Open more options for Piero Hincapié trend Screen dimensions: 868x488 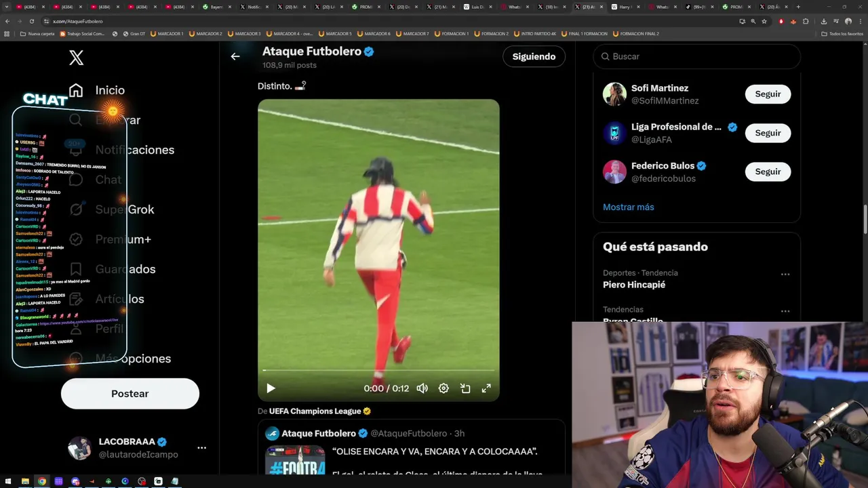[x=785, y=274]
